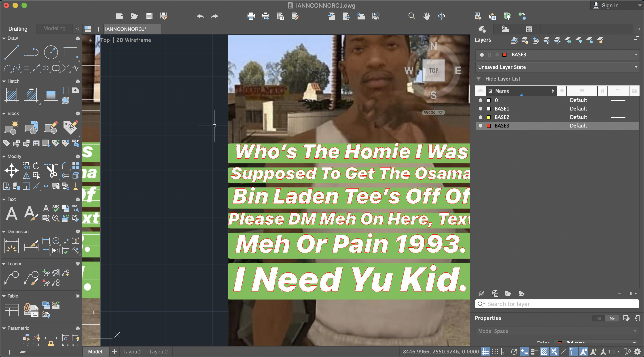This screenshot has width=644, height=357.
Task: Toggle visibility of BASE2 layer
Action: point(481,117)
